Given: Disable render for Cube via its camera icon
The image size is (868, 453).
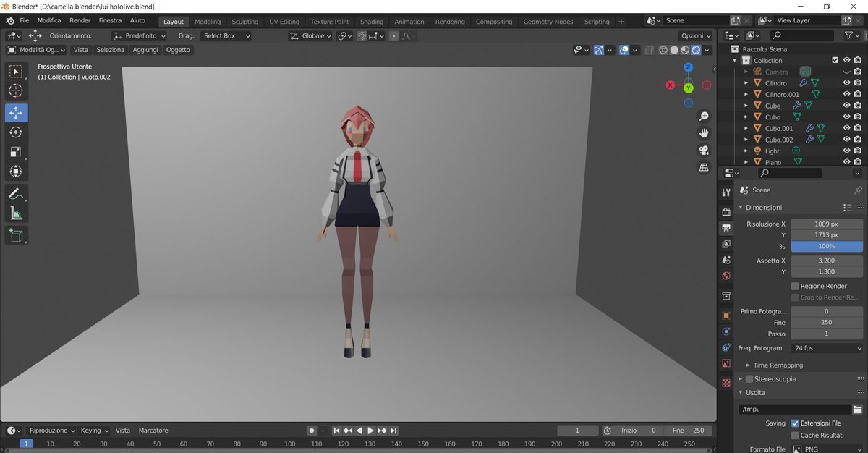Looking at the screenshot, I should [858, 106].
